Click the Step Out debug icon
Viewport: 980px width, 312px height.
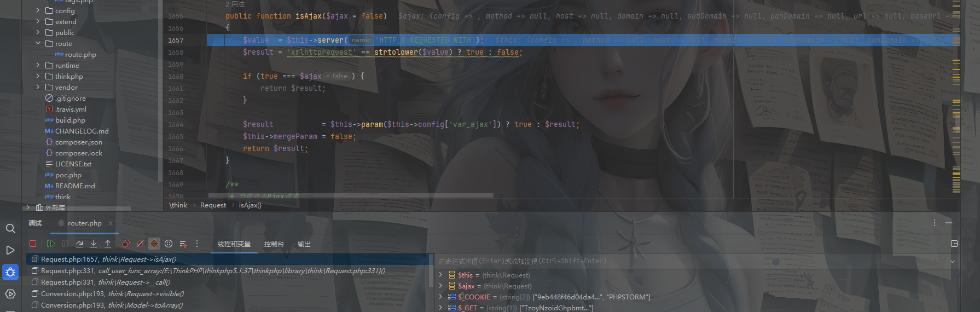108,244
